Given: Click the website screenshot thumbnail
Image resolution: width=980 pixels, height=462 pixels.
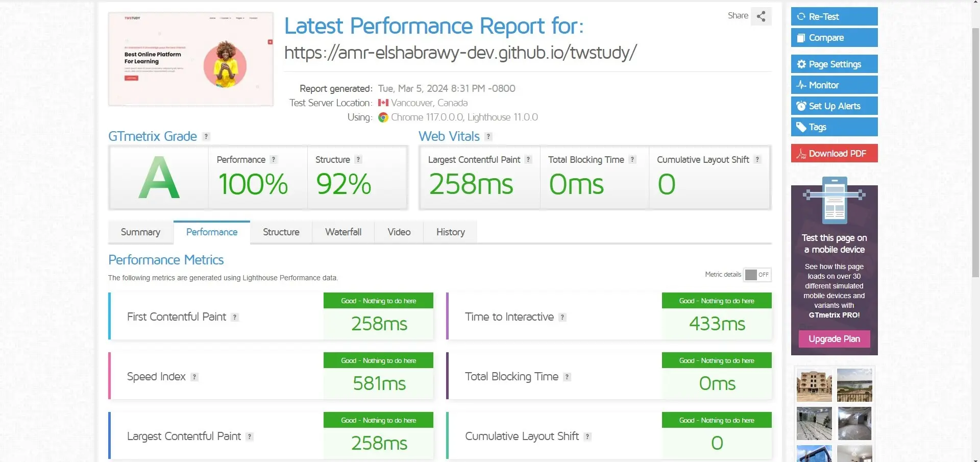Looking at the screenshot, I should [191, 59].
